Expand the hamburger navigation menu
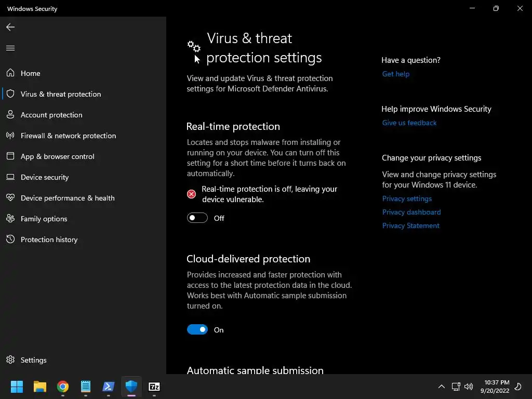Viewport: 532px width, 399px height. 10,48
